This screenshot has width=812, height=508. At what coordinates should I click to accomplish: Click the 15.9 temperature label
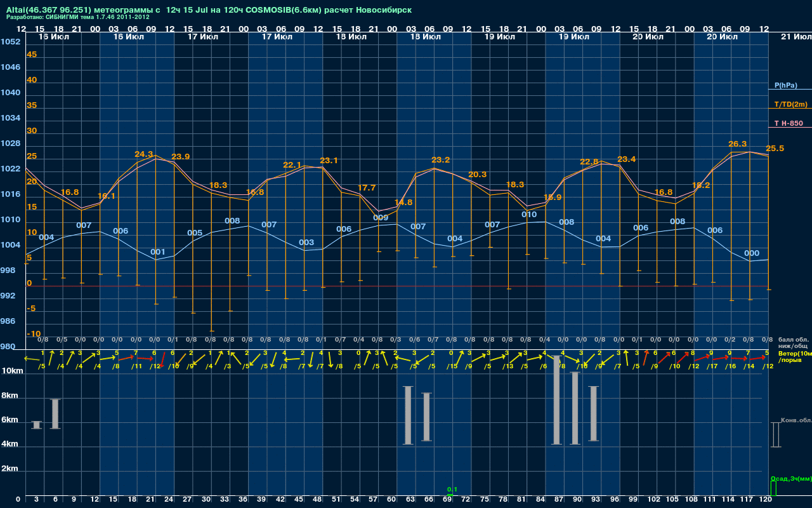pos(552,197)
